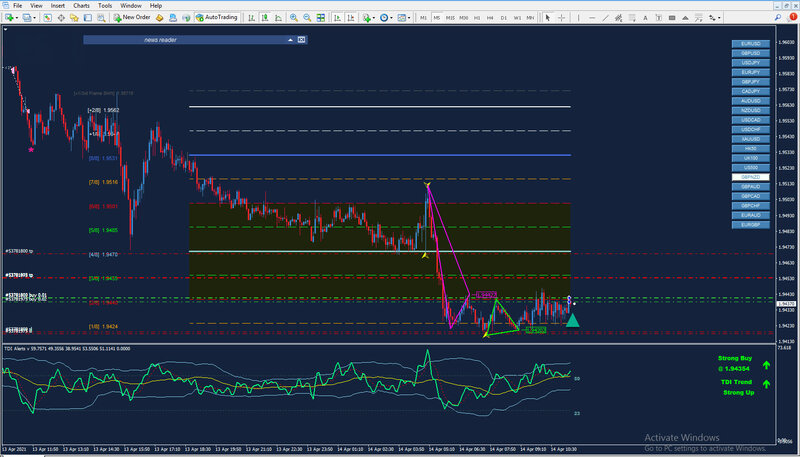
Task: Zoom in on the chart
Action: coord(294,18)
